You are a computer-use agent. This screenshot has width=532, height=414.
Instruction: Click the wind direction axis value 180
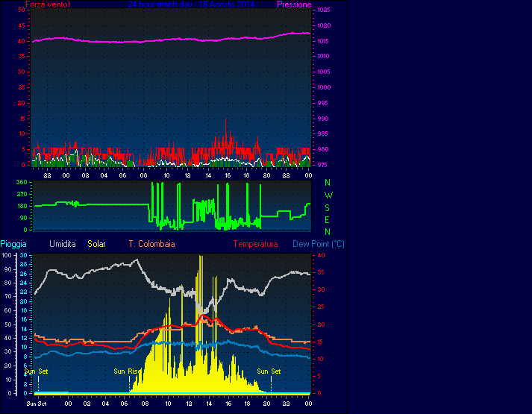(22, 206)
